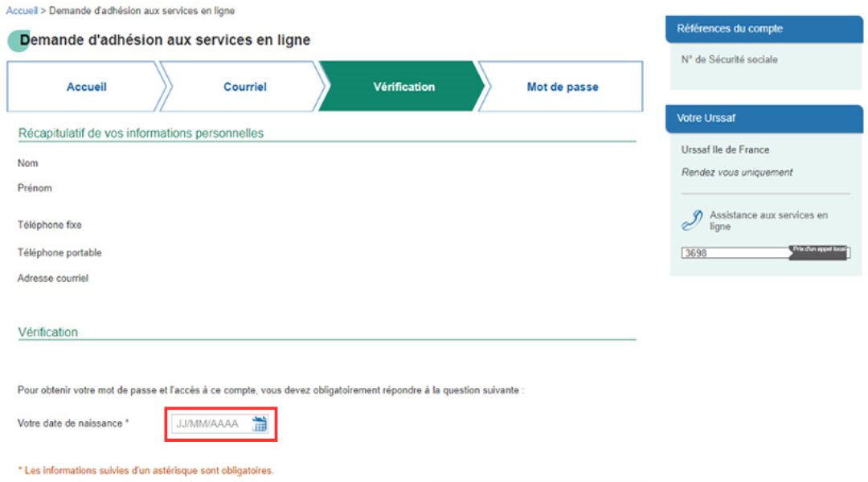This screenshot has width=868, height=482.
Task: Click Assistance aux services en ligne text
Action: (x=768, y=220)
